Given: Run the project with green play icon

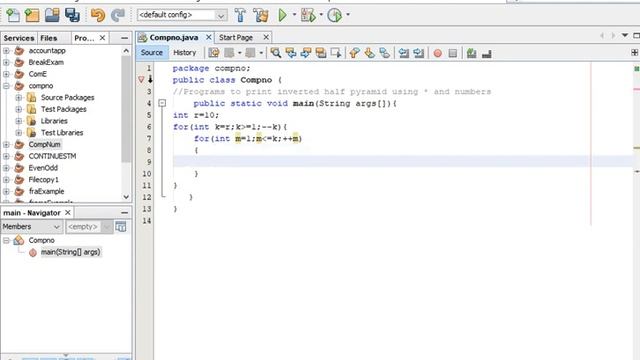Looking at the screenshot, I should tap(282, 15).
